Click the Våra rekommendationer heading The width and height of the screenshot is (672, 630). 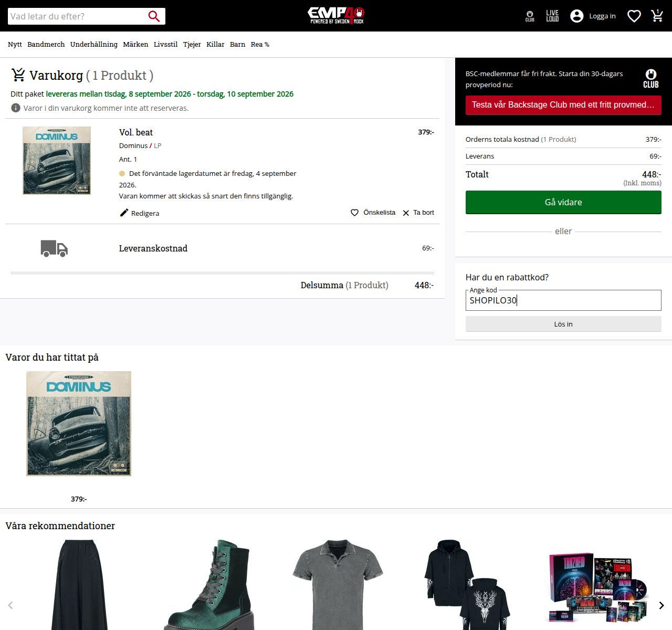click(x=60, y=526)
